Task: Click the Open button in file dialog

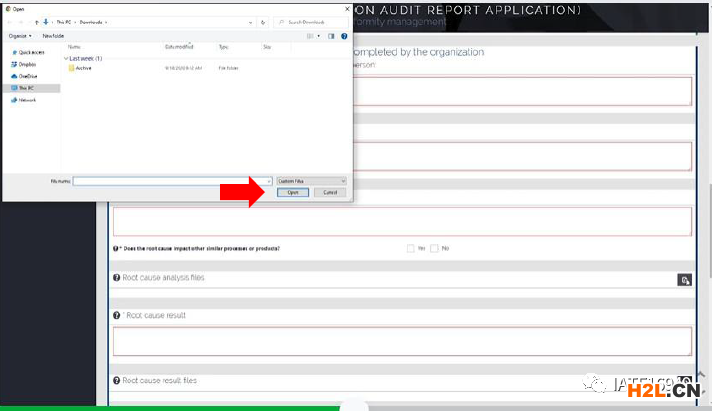Action: pos(292,192)
